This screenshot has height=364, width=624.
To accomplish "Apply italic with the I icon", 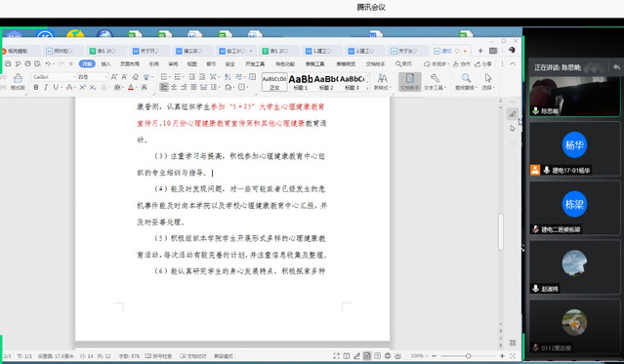I will 46,87.
